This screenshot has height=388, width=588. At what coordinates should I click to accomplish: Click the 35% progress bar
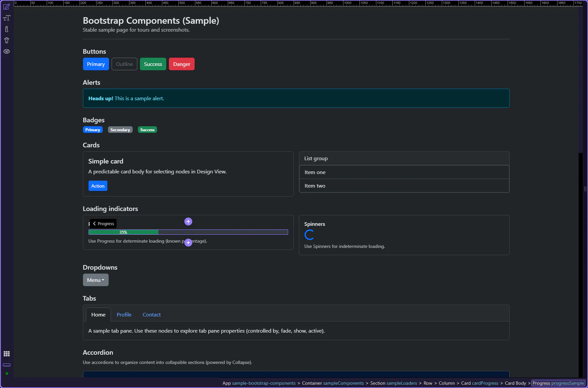pos(188,232)
